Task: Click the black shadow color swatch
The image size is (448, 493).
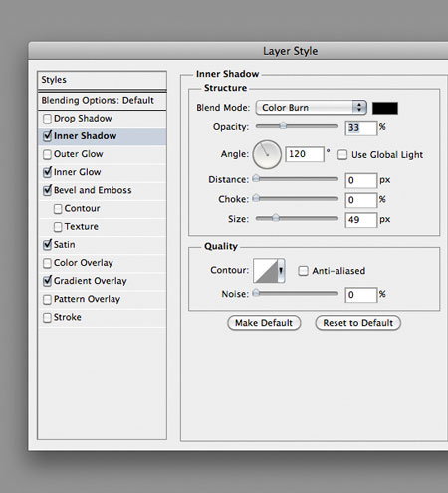Action: (x=385, y=108)
